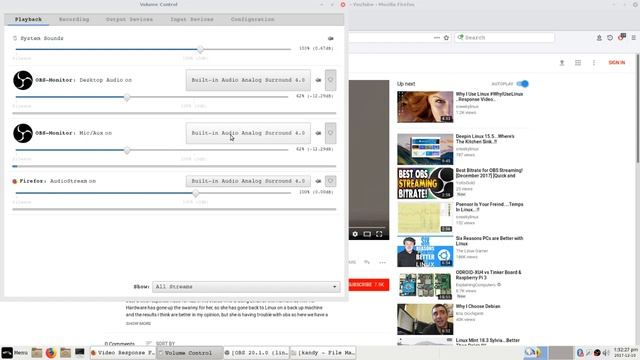Open the Show All Streams dropdown
640x360 pixels.
[x=246, y=287]
